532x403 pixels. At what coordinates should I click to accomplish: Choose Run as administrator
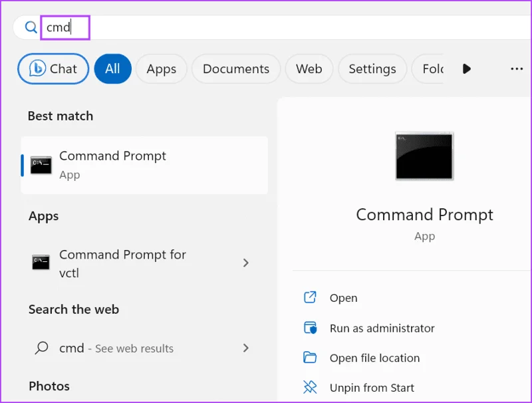point(382,328)
